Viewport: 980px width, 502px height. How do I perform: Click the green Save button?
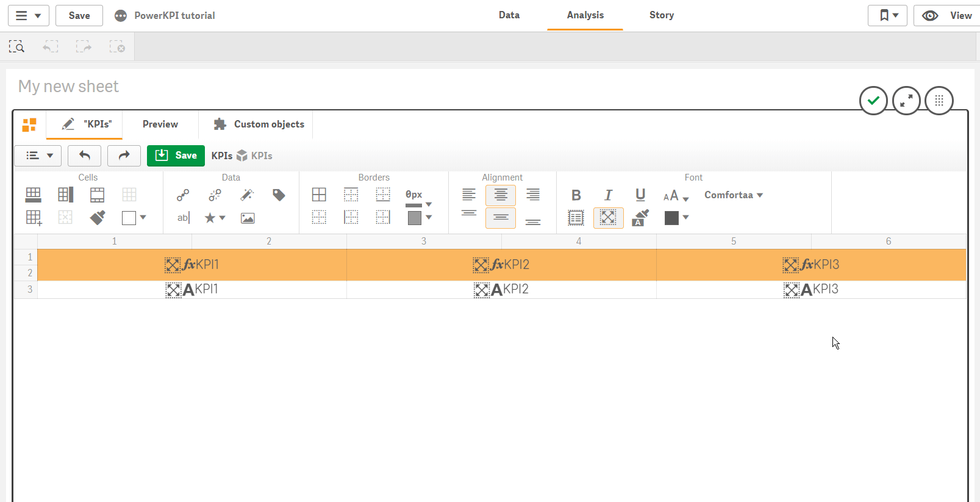(x=176, y=156)
